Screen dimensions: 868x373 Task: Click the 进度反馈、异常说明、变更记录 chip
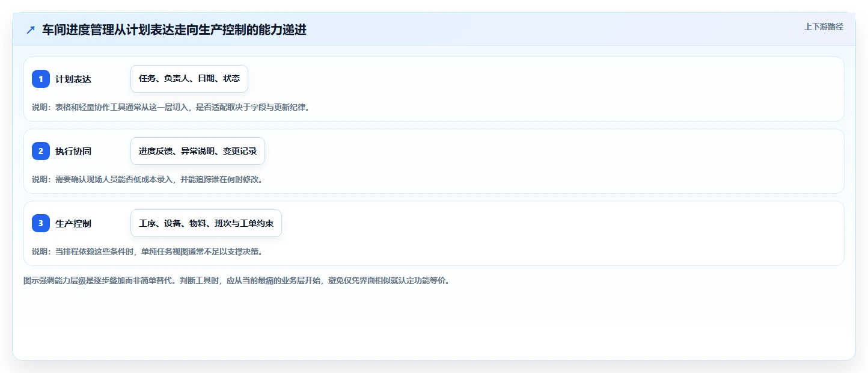(198, 151)
